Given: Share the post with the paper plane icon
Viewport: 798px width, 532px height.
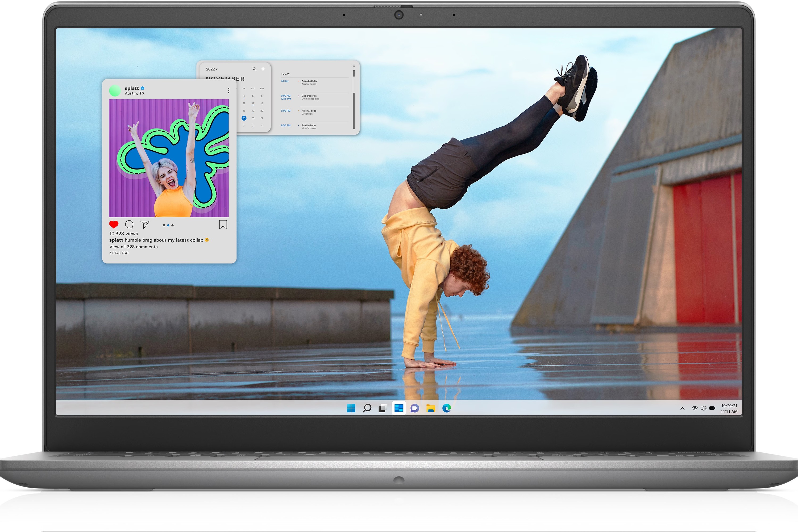Looking at the screenshot, I should [x=145, y=224].
